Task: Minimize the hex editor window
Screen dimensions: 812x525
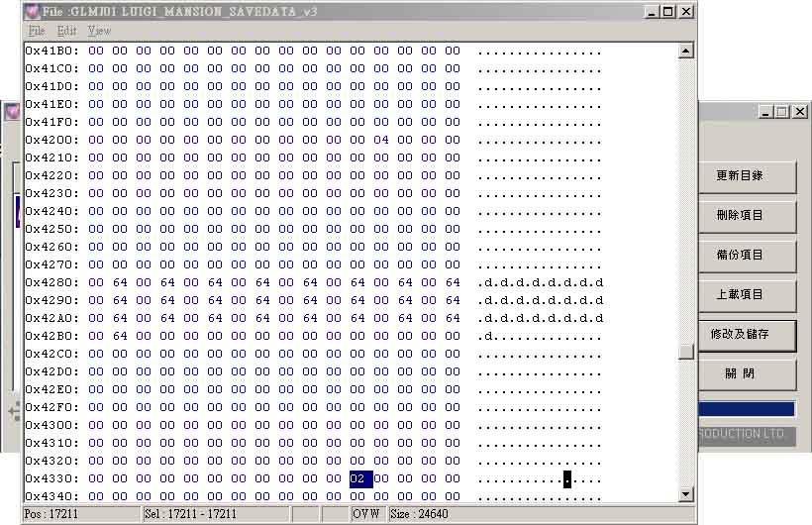Action: [x=652, y=12]
